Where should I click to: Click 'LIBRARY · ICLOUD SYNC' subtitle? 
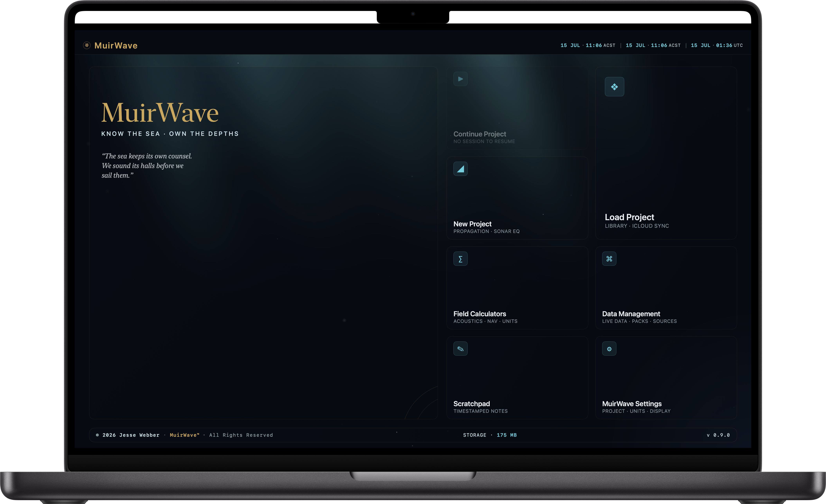[x=637, y=226]
